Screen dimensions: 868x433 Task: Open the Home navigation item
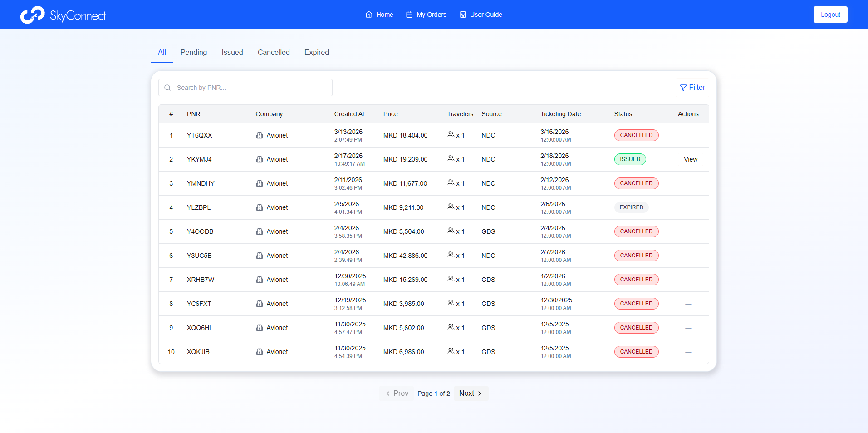pyautogui.click(x=379, y=15)
